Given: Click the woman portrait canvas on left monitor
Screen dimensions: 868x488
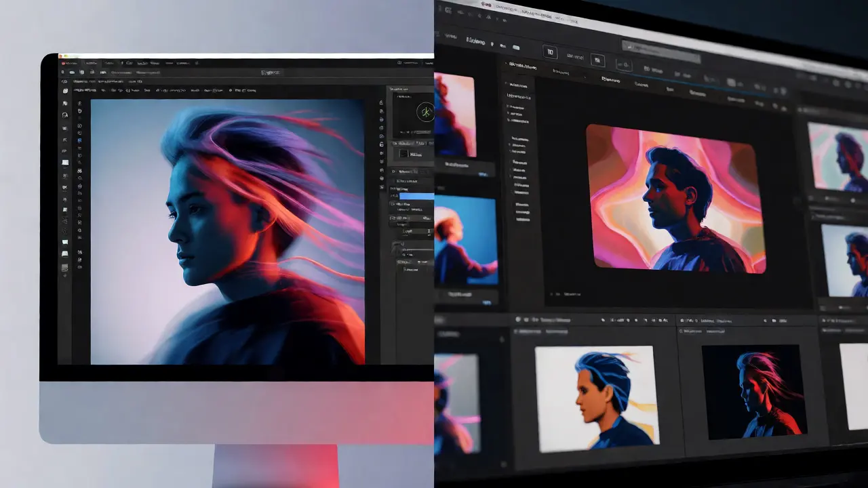Looking at the screenshot, I should pos(228,232).
